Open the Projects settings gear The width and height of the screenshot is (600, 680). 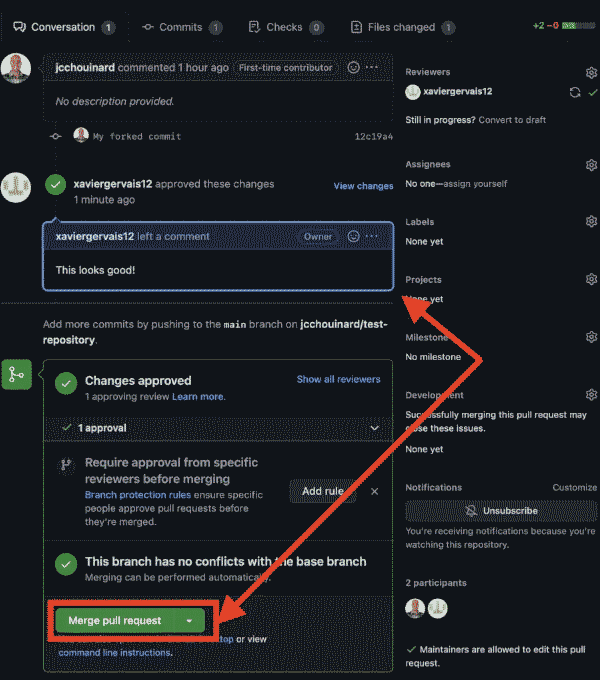[591, 279]
